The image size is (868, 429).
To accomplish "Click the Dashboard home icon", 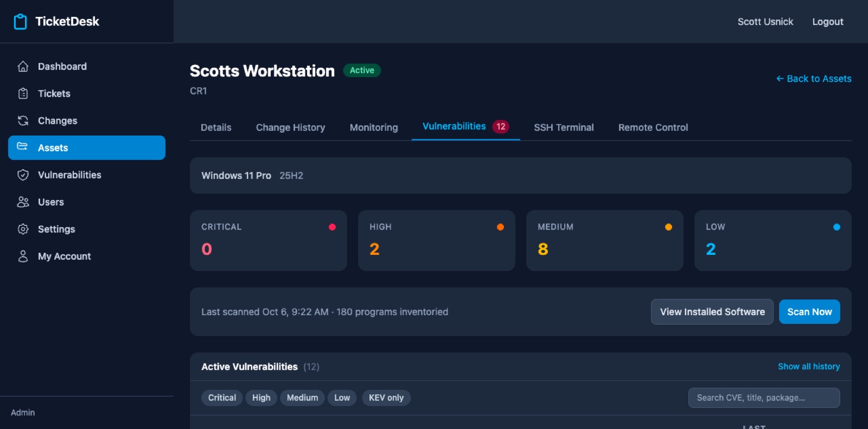I will click(23, 66).
